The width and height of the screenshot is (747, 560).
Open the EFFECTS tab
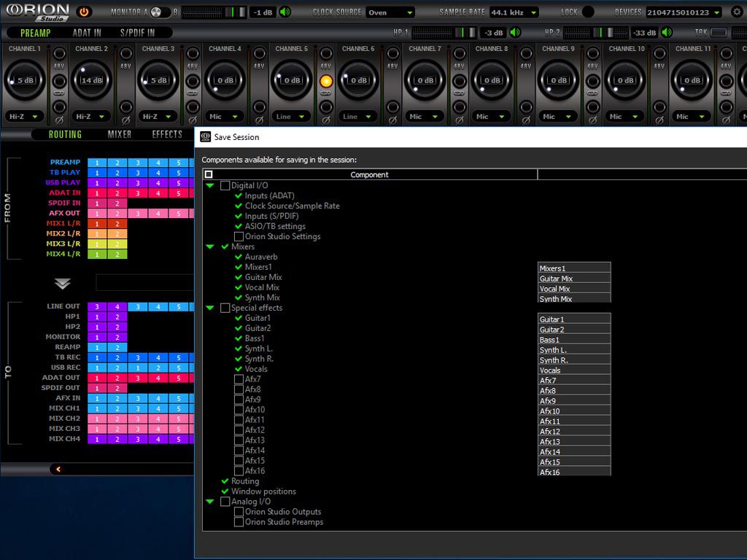tap(167, 135)
